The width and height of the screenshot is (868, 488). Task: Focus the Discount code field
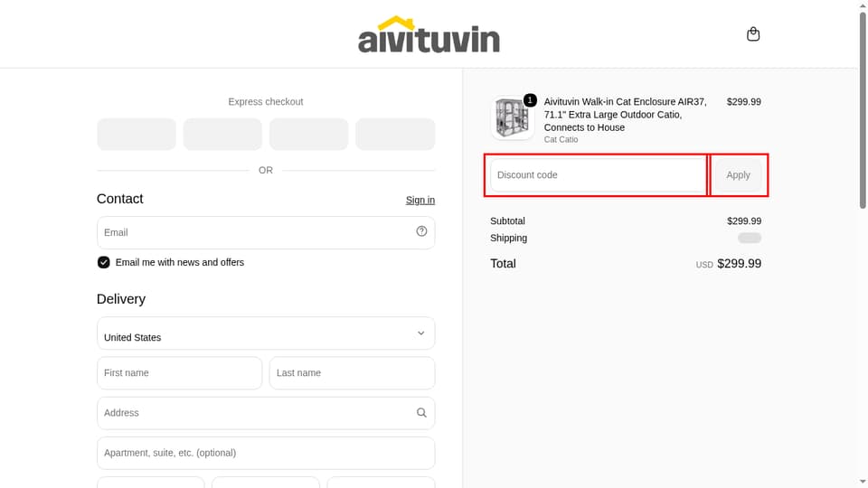point(598,174)
